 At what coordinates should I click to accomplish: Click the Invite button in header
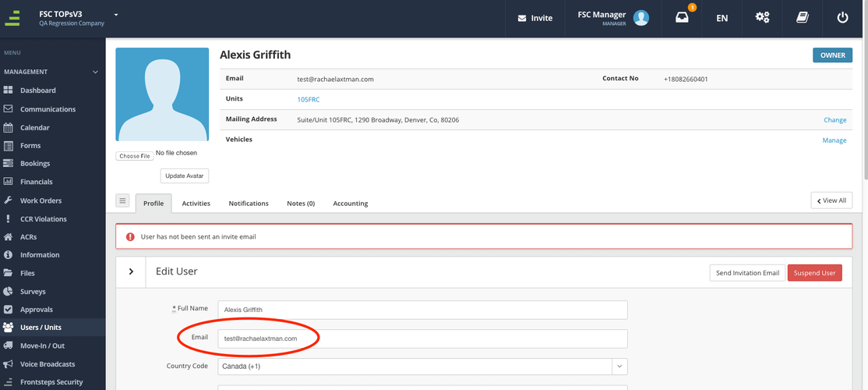535,18
